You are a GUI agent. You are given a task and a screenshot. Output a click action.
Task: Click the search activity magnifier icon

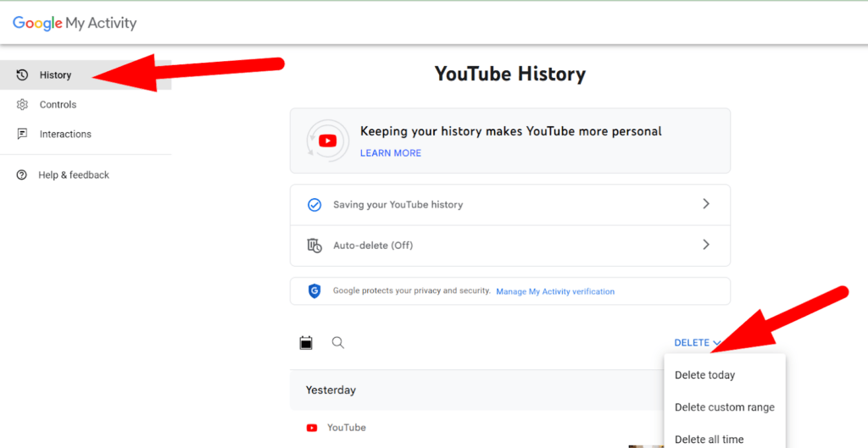point(337,343)
